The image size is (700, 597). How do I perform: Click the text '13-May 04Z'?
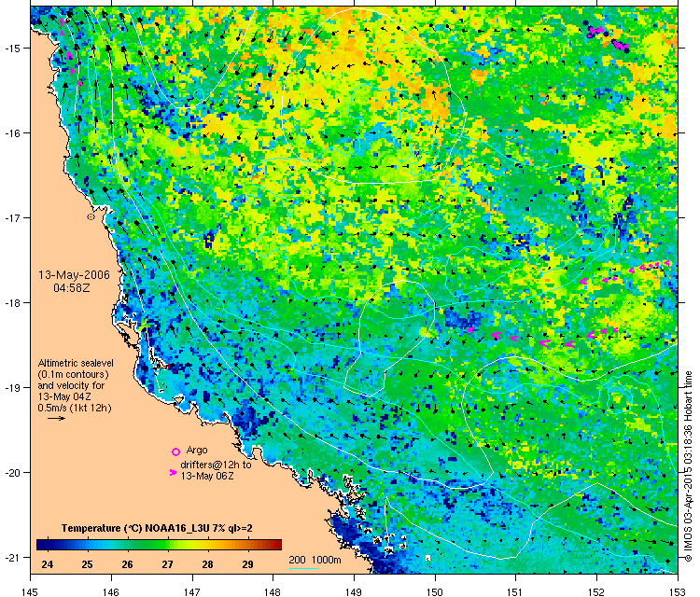tap(64, 396)
